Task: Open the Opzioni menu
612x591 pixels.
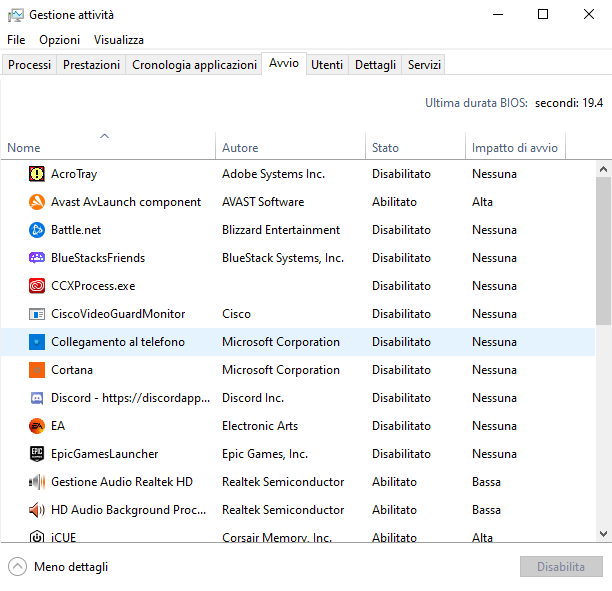Action: pos(59,40)
